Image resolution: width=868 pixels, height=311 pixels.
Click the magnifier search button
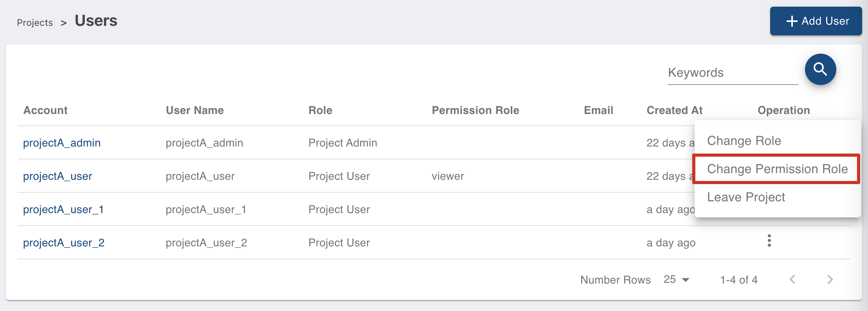coord(820,69)
